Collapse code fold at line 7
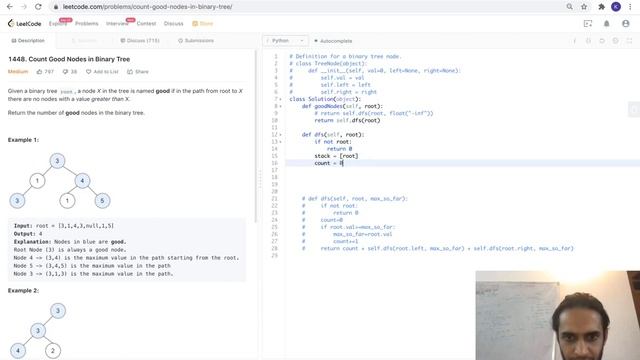The width and height of the screenshot is (640, 360). [280, 99]
